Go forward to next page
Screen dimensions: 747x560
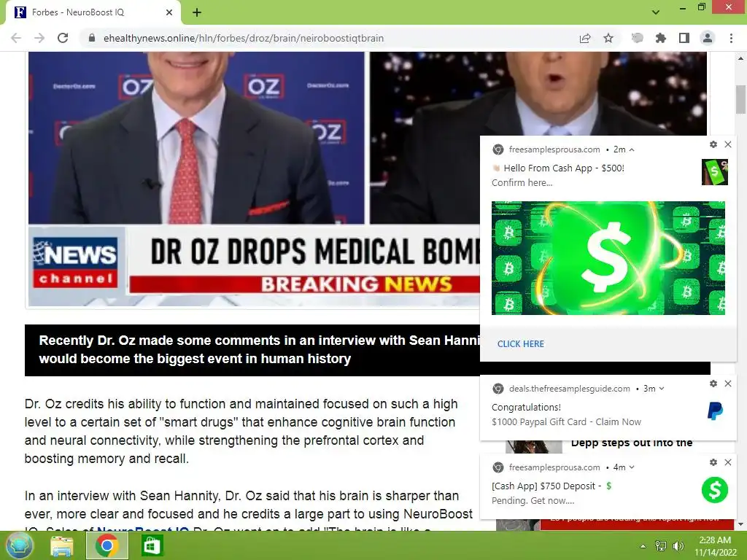click(x=39, y=38)
